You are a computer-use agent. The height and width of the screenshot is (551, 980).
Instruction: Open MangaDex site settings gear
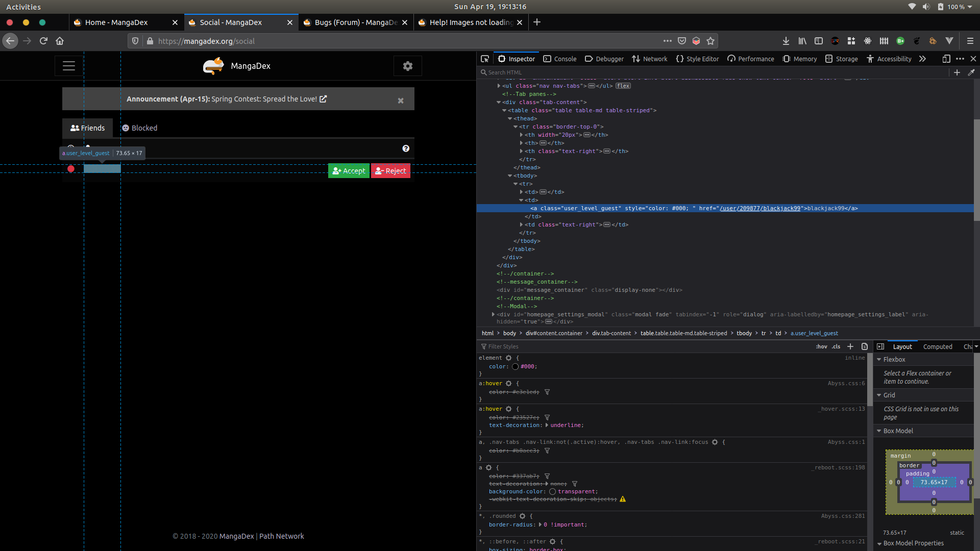pos(407,66)
